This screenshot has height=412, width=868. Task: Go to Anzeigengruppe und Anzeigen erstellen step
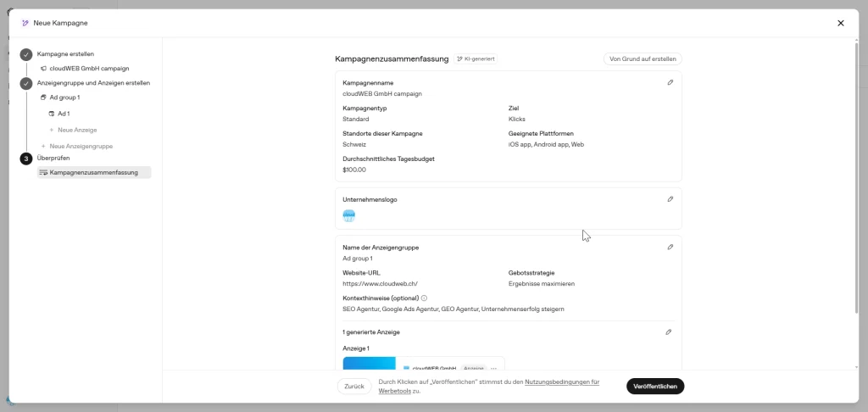point(93,83)
